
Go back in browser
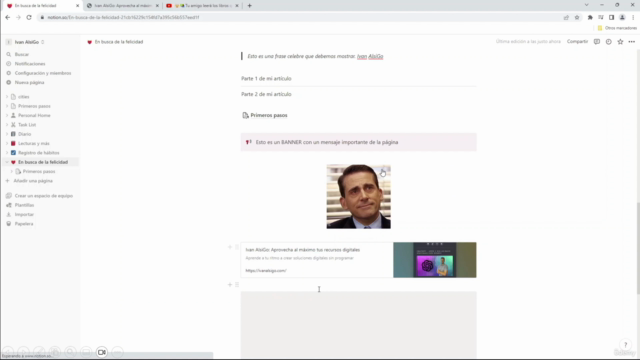7,18
